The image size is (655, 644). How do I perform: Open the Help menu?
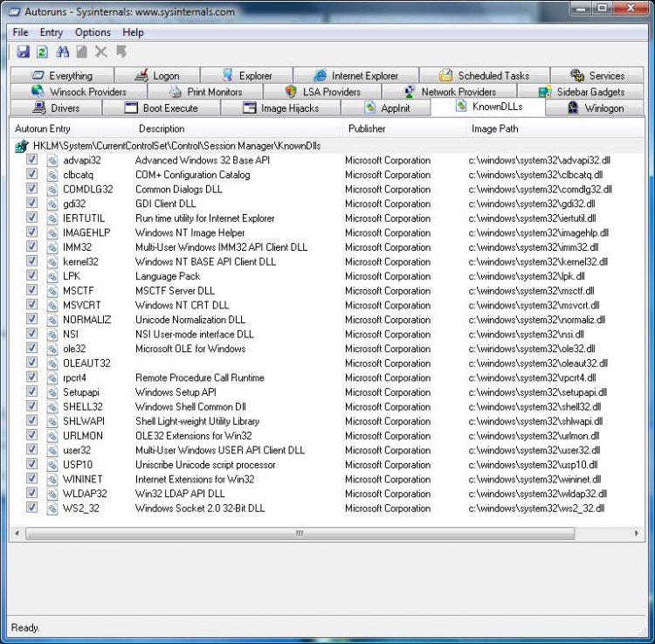click(x=133, y=32)
